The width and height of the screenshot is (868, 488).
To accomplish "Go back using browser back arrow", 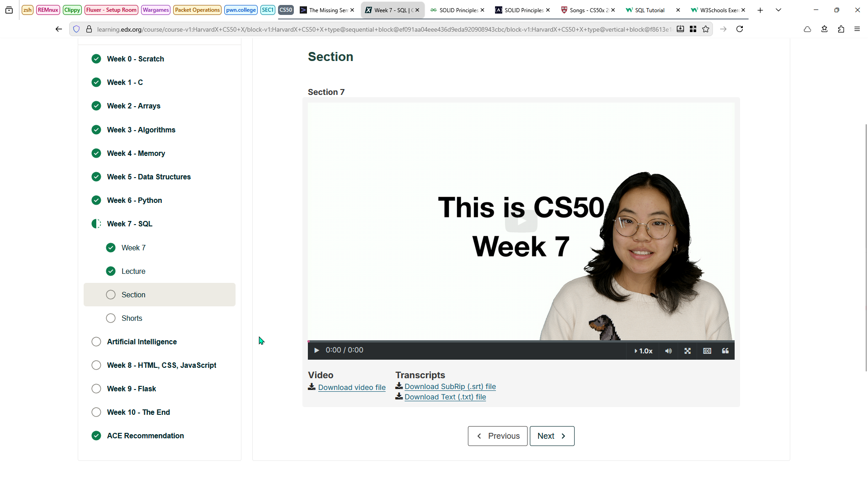I will pos(58,29).
